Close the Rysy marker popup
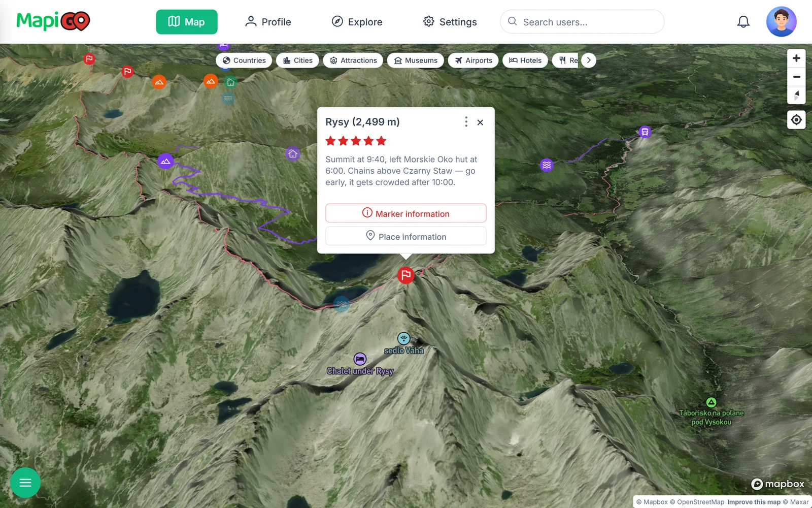This screenshot has width=812, height=508. coord(480,122)
